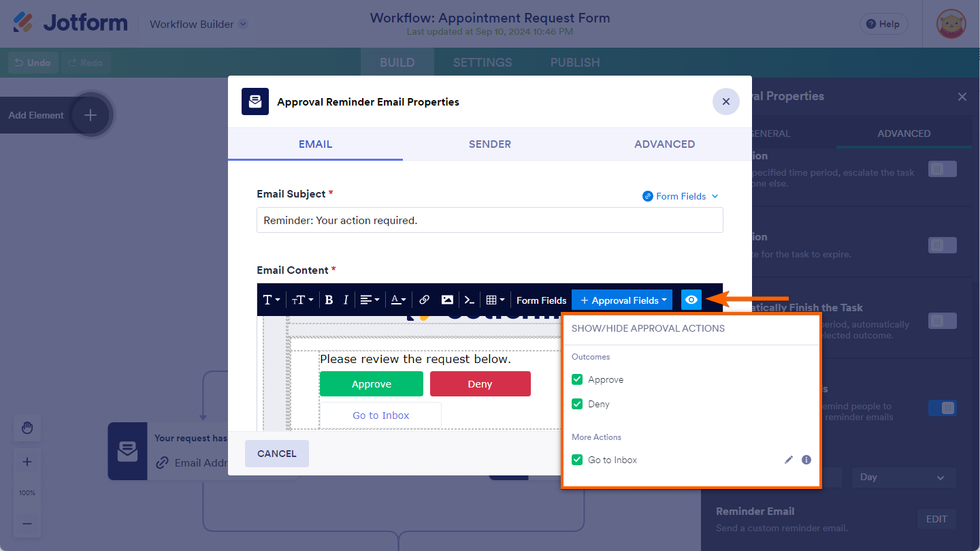Uncheck the Approve outcome checkbox
This screenshot has height=551, width=980.
point(577,379)
